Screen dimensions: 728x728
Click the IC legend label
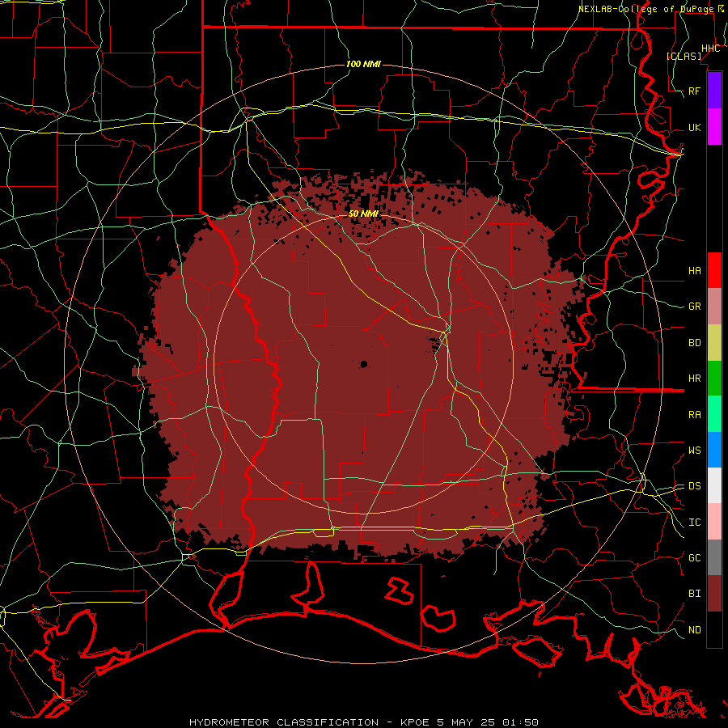pos(695,523)
